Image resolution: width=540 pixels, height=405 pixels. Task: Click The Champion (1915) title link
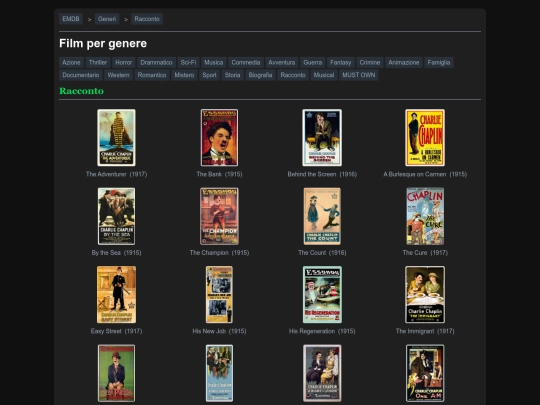coord(219,253)
